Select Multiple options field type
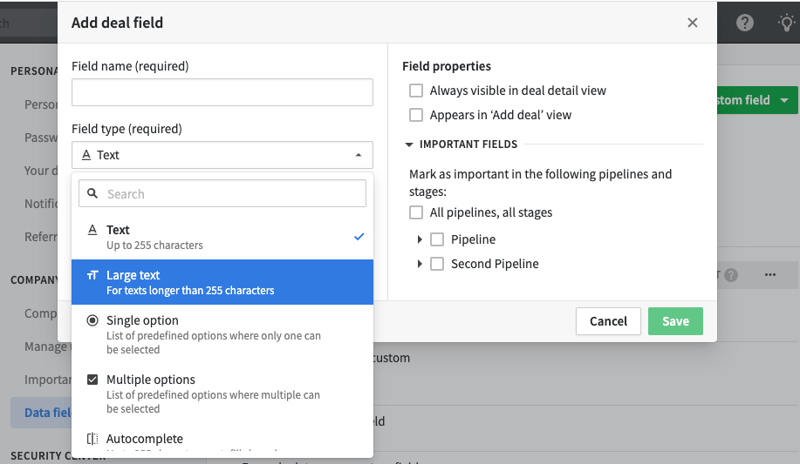 tap(222, 394)
